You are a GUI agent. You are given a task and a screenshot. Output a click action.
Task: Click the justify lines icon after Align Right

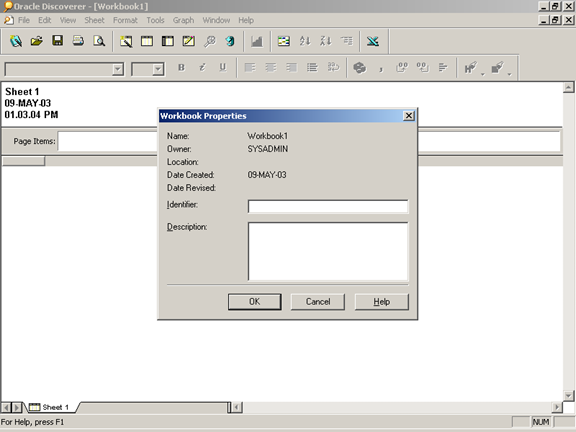[312, 68]
